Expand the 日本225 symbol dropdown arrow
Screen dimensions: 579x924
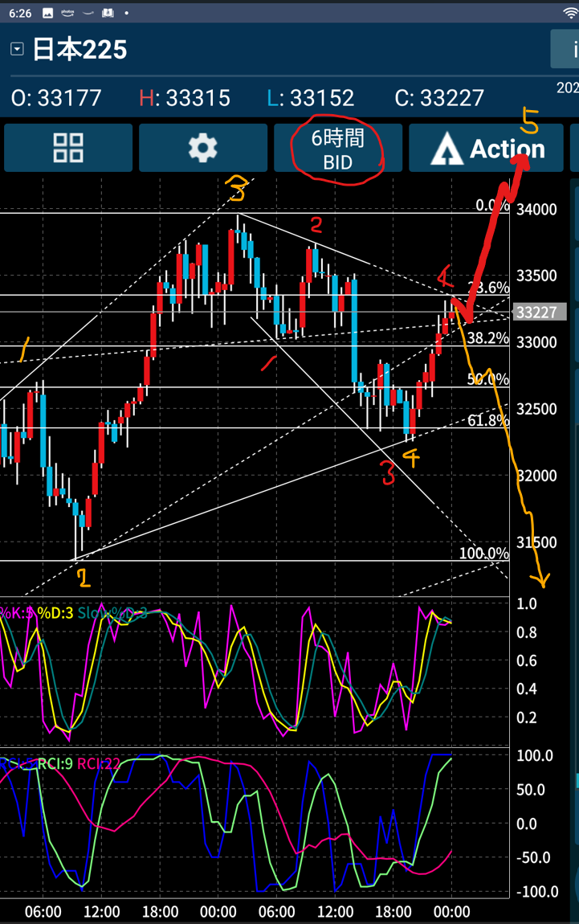pyautogui.click(x=17, y=50)
